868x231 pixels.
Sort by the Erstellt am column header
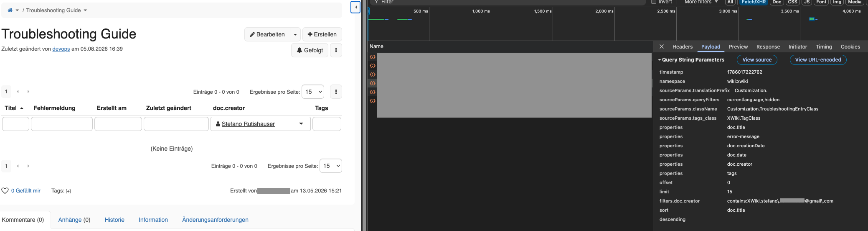pyautogui.click(x=112, y=108)
